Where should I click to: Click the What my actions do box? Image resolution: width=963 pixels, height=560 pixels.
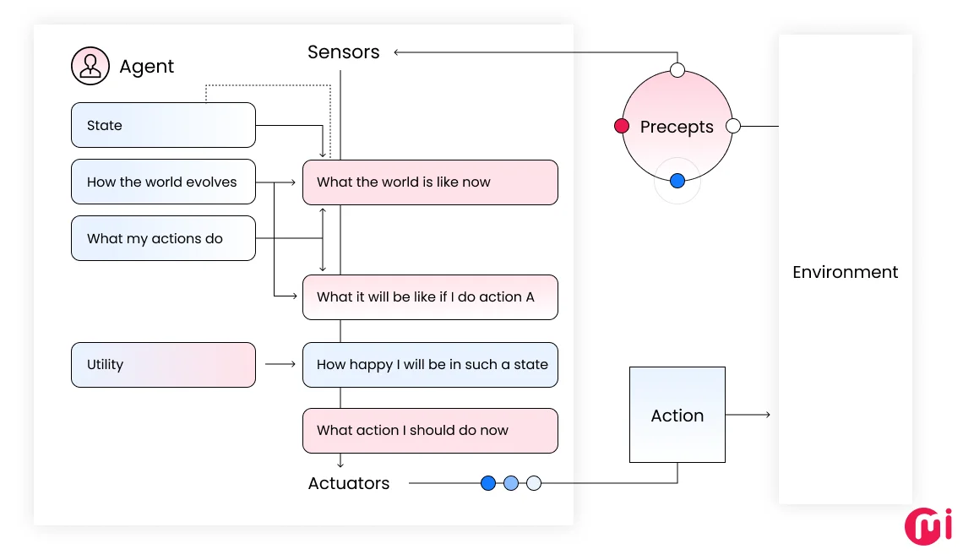pos(163,238)
